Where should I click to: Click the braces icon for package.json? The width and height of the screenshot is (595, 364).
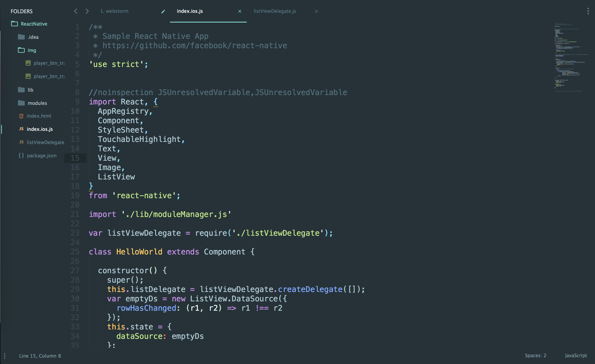coord(21,156)
